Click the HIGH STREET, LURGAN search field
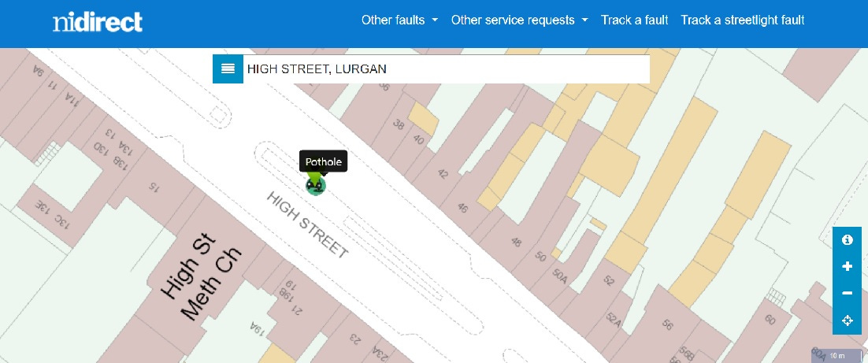This screenshot has width=868, height=363. pos(446,69)
